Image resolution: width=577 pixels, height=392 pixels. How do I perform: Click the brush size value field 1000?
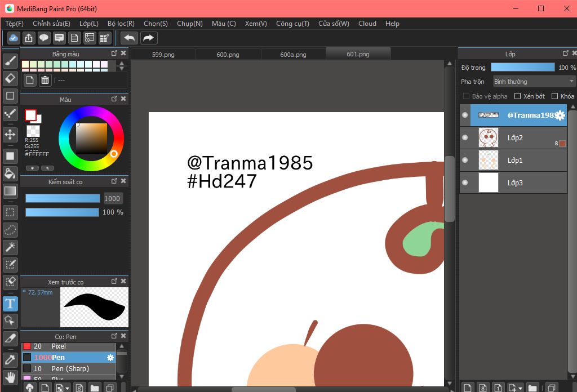(x=113, y=199)
